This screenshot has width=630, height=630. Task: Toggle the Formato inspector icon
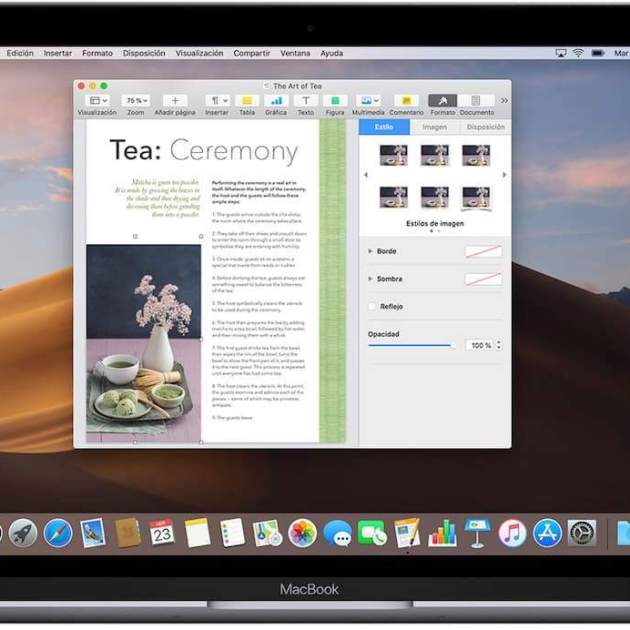(442, 101)
